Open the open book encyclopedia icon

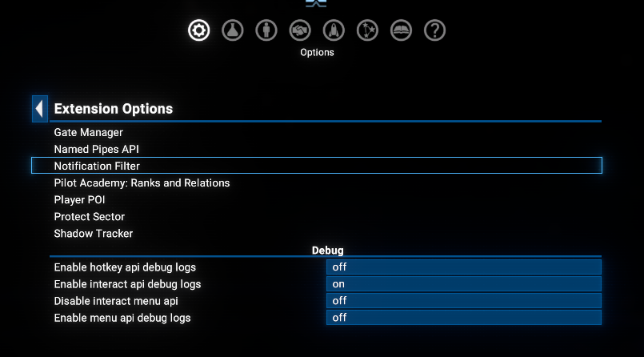(401, 30)
